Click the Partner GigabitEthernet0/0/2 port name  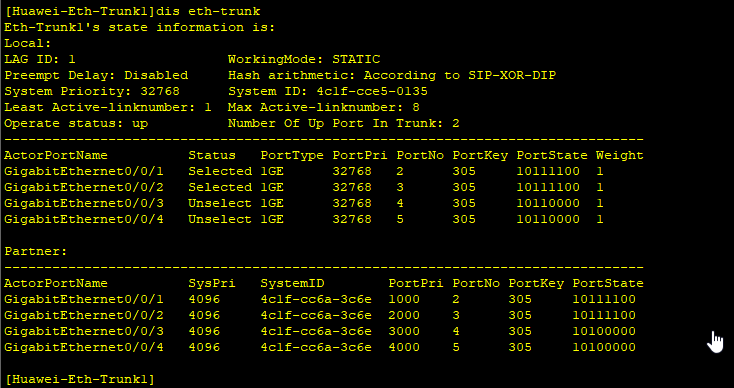[x=84, y=315]
